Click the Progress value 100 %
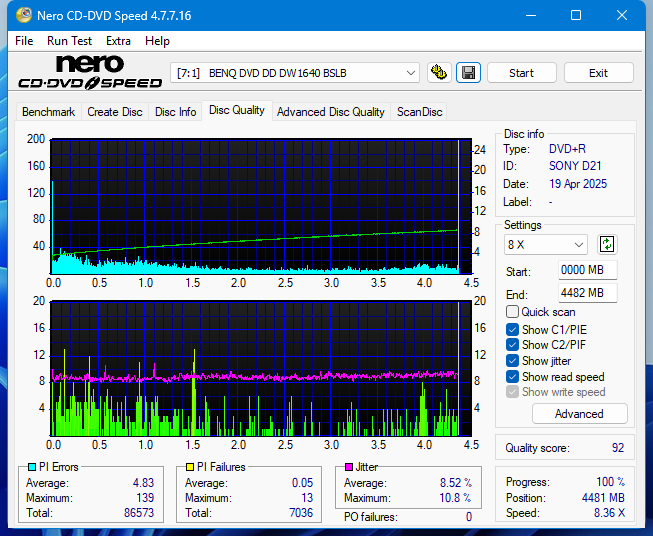This screenshot has width=653, height=536. (x=611, y=482)
